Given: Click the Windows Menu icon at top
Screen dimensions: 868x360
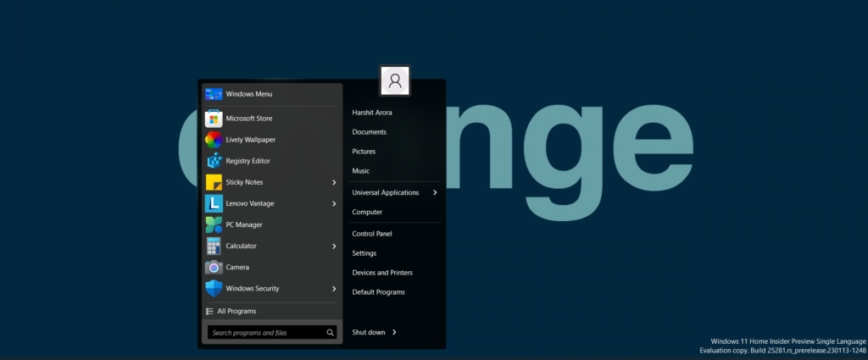Looking at the screenshot, I should click(214, 94).
